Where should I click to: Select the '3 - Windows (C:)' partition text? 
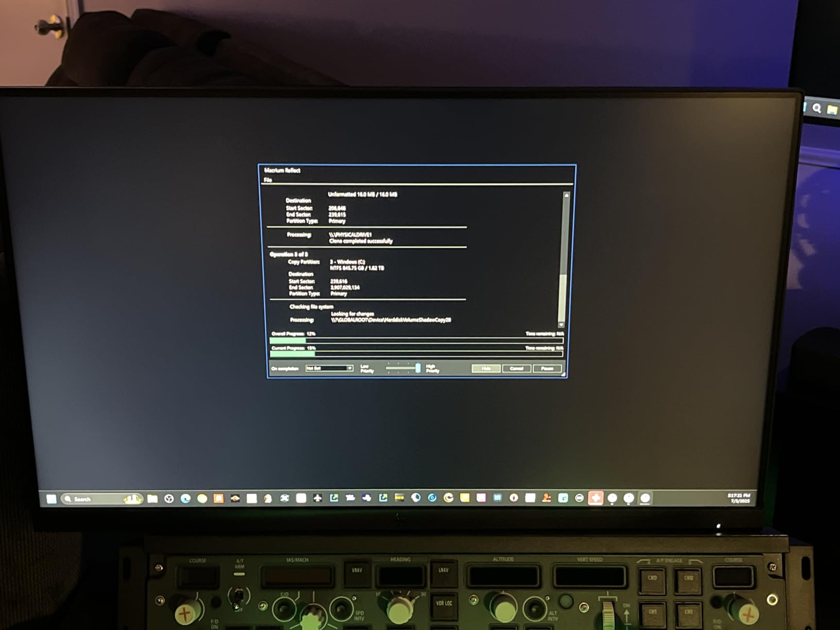pyautogui.click(x=347, y=261)
